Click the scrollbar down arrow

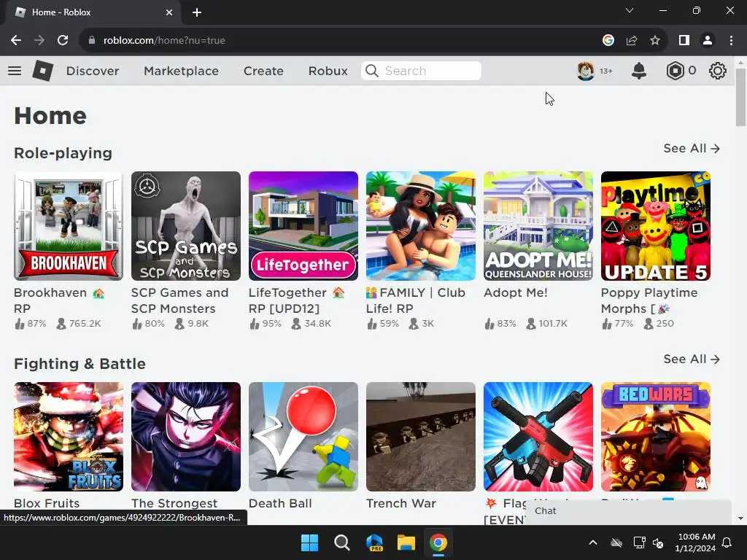[x=740, y=518]
